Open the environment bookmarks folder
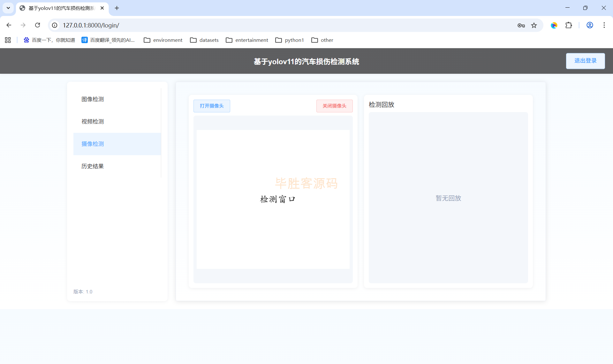The width and height of the screenshot is (613, 364). (163, 40)
